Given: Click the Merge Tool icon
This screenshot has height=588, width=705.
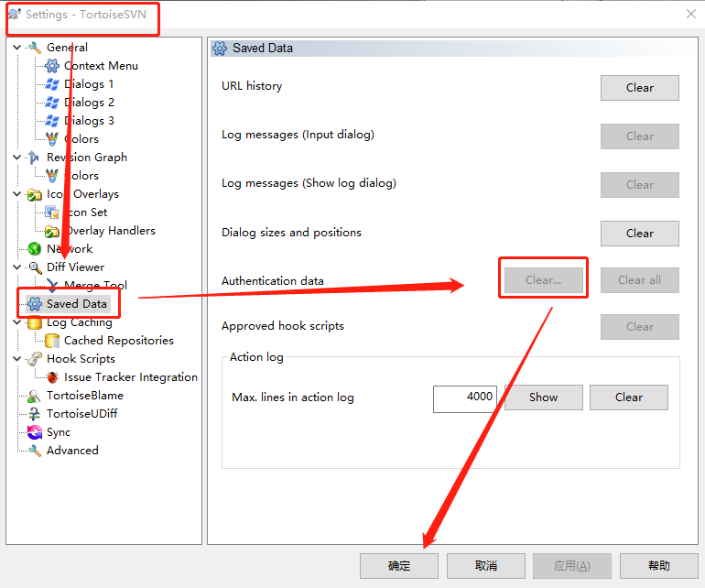Looking at the screenshot, I should (x=52, y=285).
